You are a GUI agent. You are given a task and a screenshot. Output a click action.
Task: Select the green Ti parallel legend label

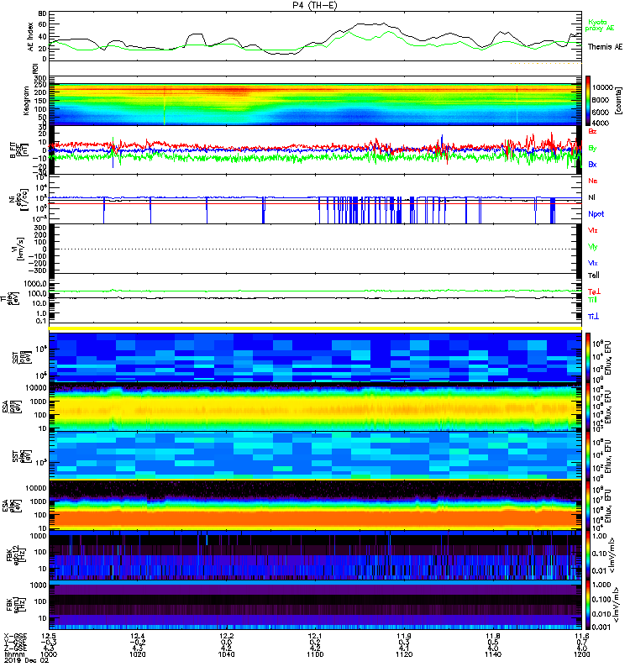click(x=592, y=300)
